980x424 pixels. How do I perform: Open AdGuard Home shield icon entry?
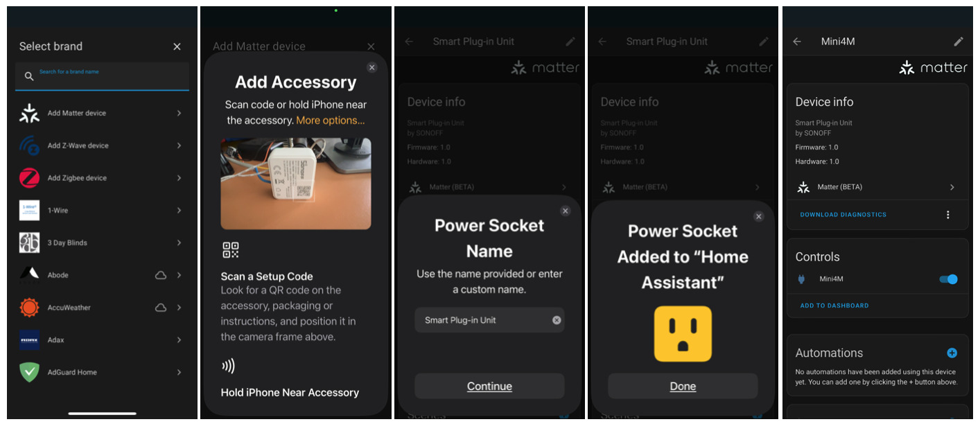click(29, 372)
